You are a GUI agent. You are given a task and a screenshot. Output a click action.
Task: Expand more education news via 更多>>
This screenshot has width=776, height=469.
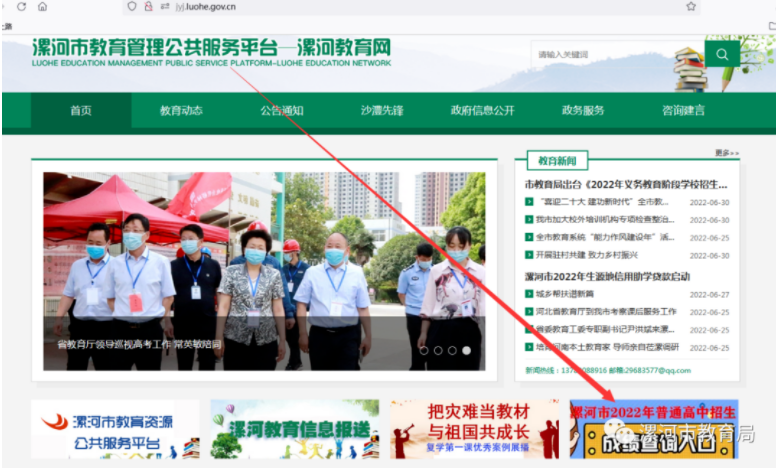726,153
